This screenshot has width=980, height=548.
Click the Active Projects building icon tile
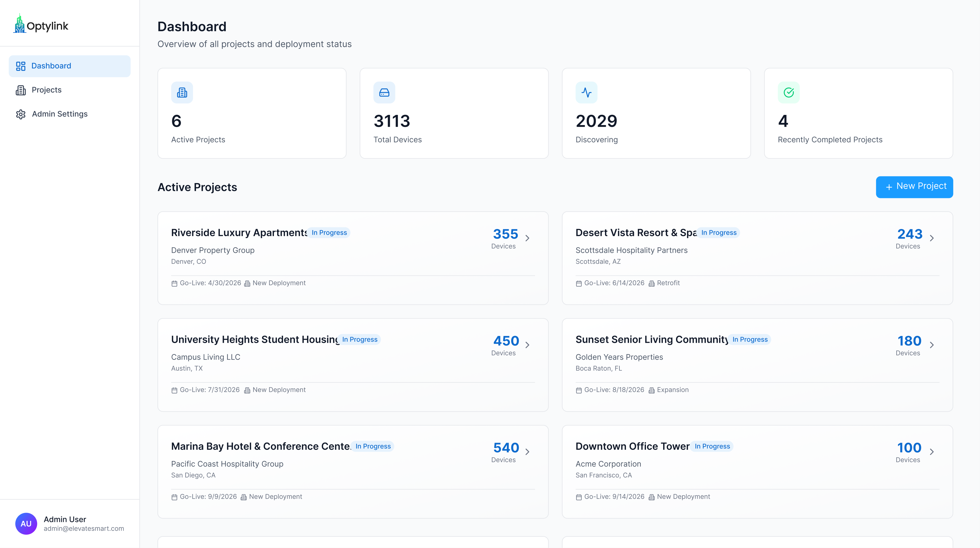pos(182,92)
